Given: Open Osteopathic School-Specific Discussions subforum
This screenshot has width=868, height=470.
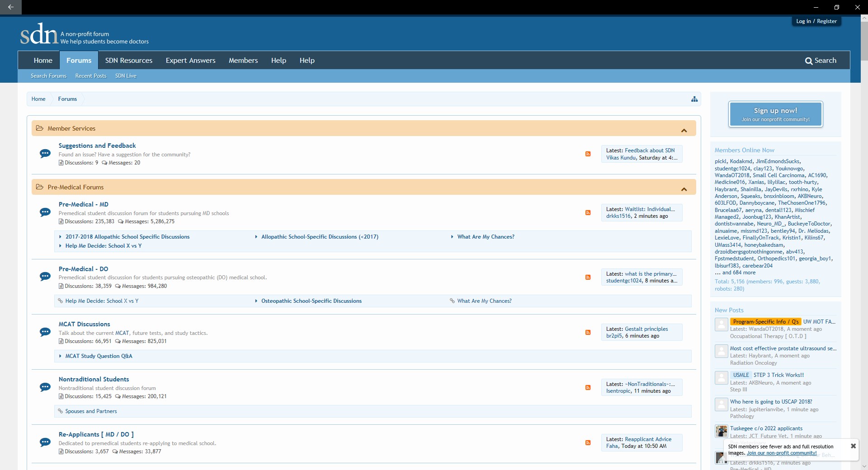Looking at the screenshot, I should (311, 301).
